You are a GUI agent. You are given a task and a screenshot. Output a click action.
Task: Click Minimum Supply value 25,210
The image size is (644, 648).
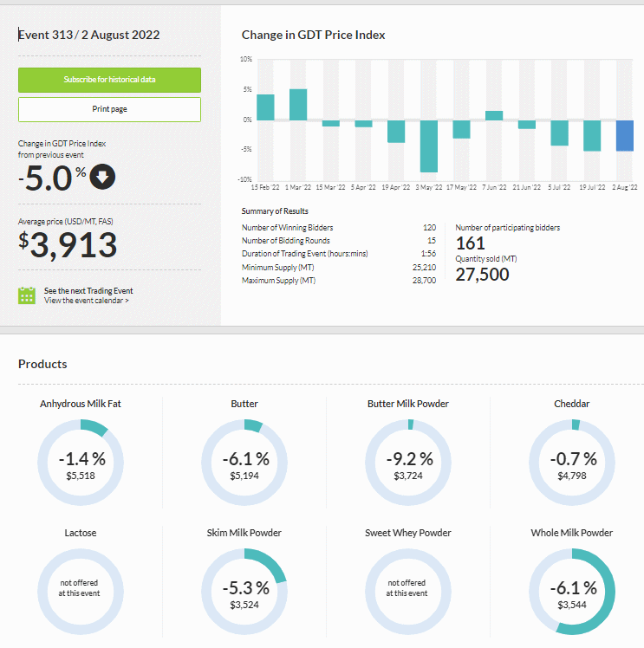pos(424,268)
